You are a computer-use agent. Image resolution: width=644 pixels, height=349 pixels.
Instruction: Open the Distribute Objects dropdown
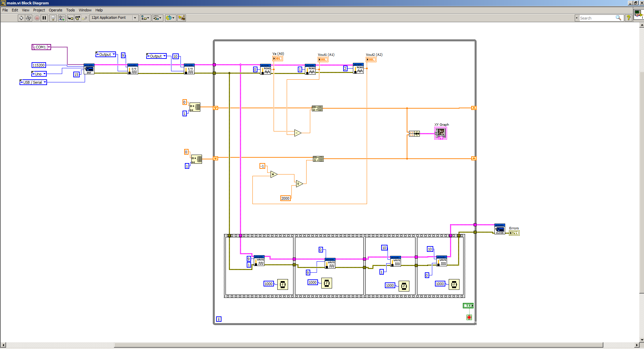click(158, 18)
